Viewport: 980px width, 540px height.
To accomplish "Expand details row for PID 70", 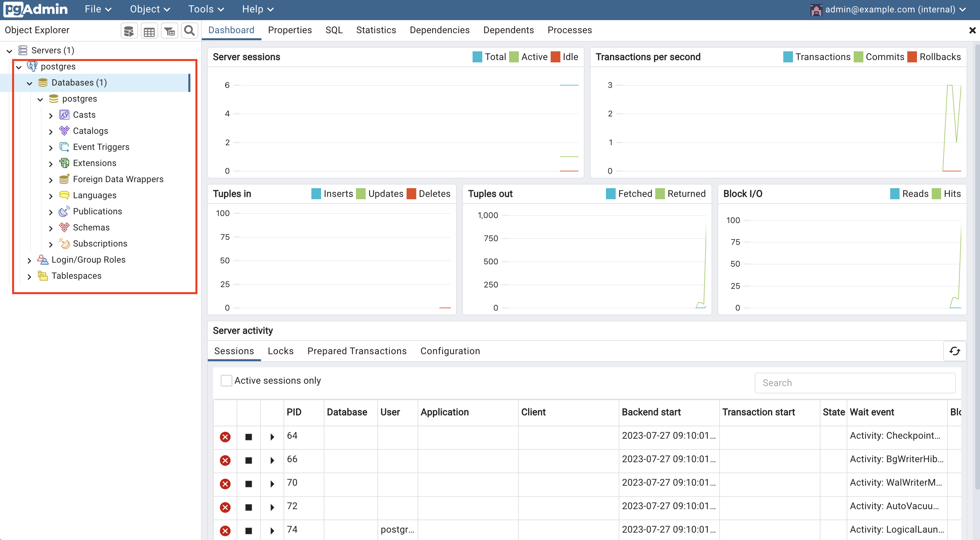I will (272, 484).
